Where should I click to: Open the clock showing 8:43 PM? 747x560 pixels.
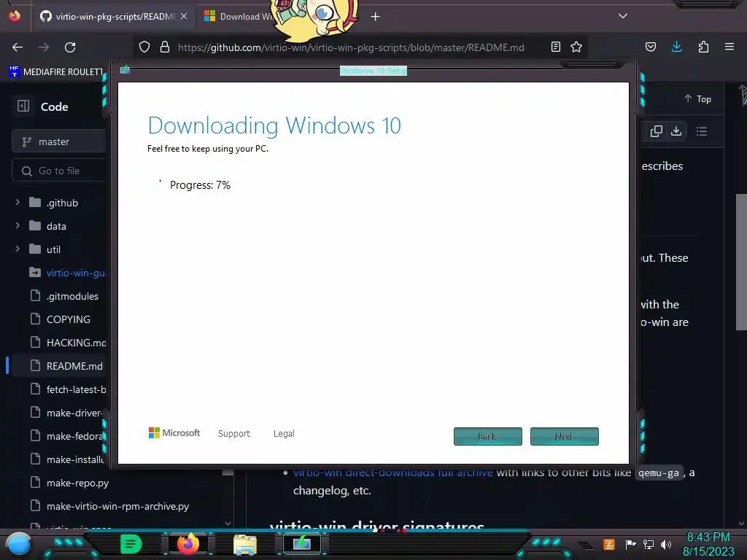tap(708, 544)
